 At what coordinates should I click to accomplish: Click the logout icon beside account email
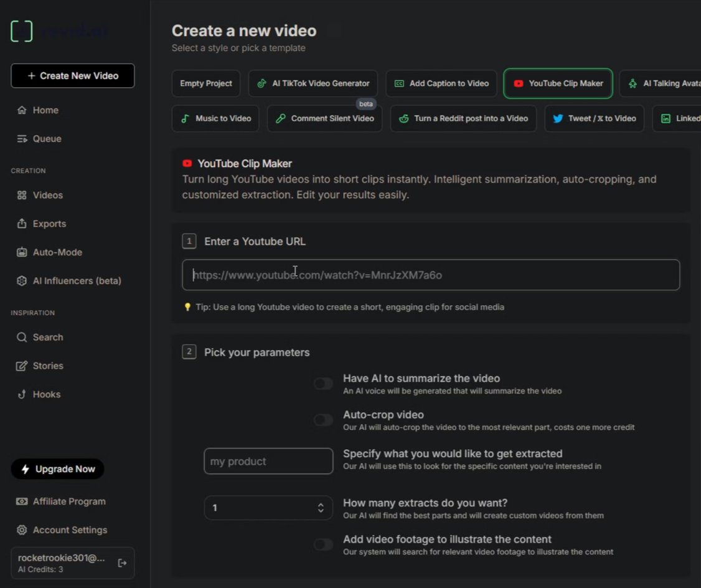click(122, 563)
